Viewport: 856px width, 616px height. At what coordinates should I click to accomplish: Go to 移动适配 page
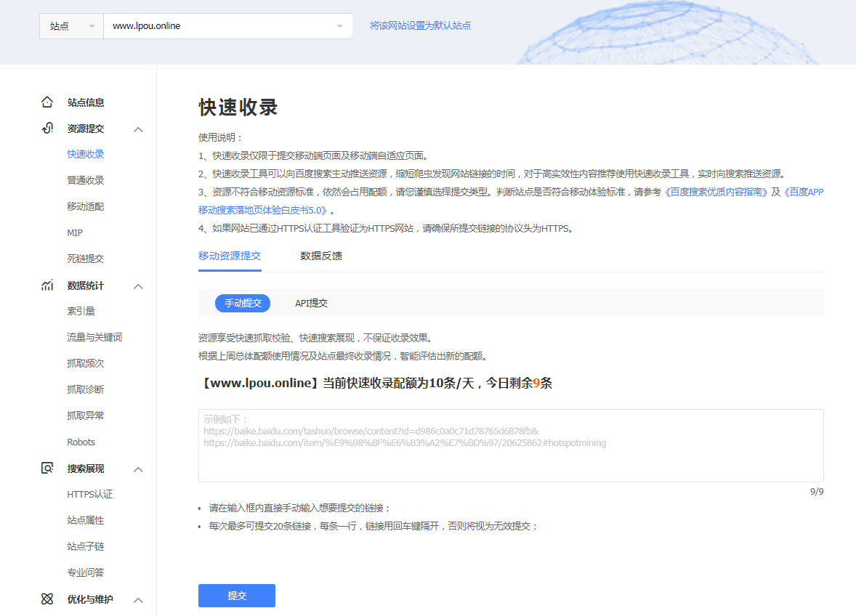click(86, 207)
